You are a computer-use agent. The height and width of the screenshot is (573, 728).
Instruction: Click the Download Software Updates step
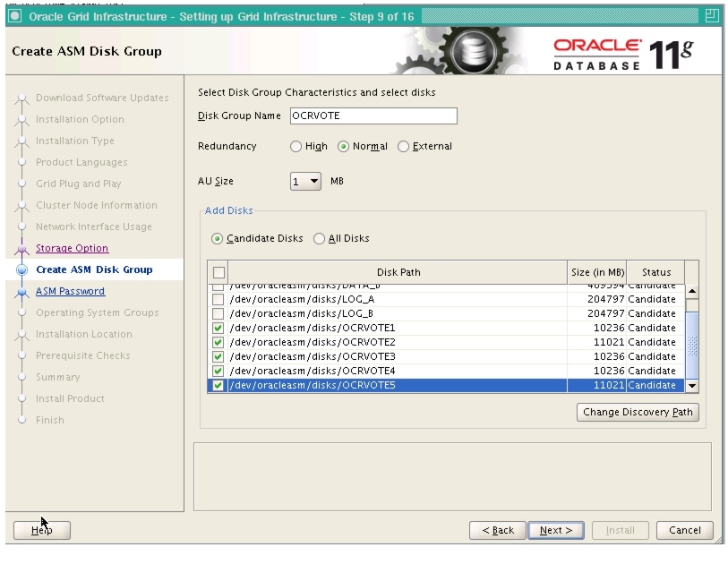(102, 98)
